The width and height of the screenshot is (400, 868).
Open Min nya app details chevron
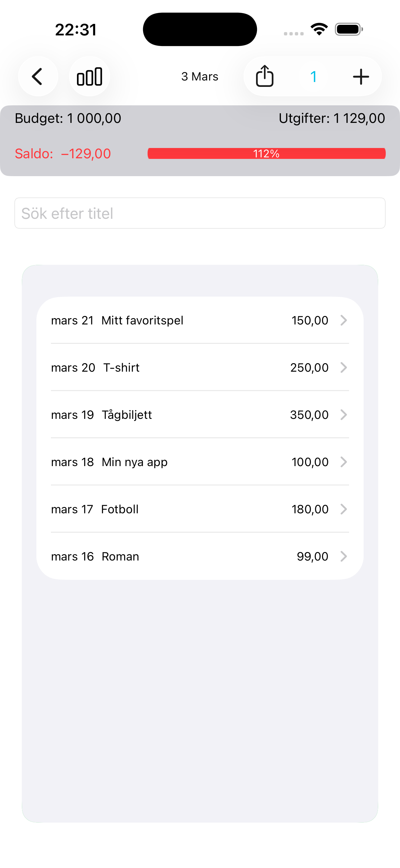click(x=343, y=462)
